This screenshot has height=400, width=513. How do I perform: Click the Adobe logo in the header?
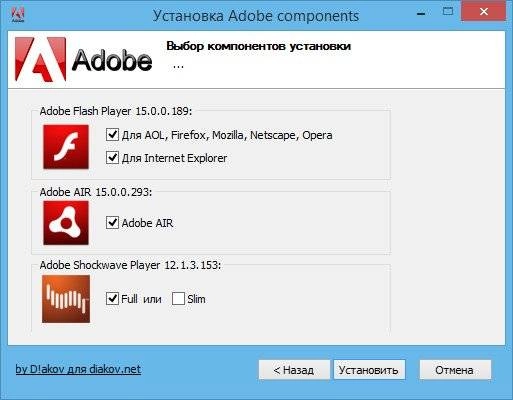84,59
